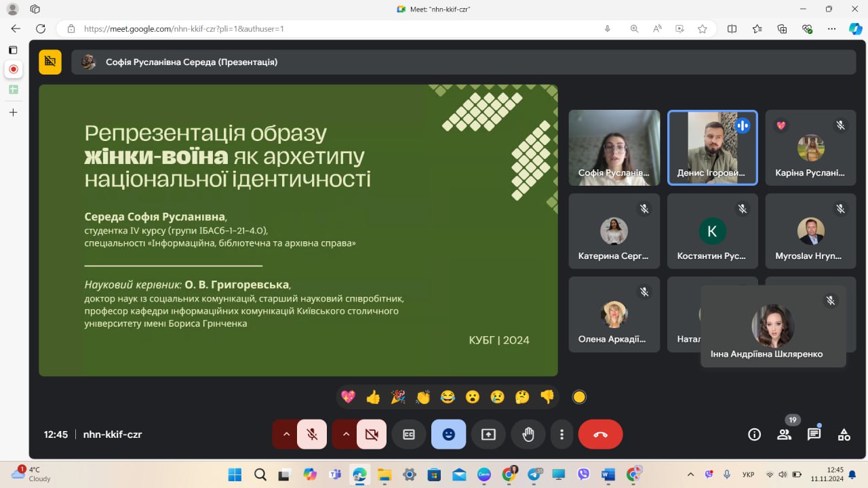Open the Present now screen share button
The image size is (868, 488).
(488, 434)
